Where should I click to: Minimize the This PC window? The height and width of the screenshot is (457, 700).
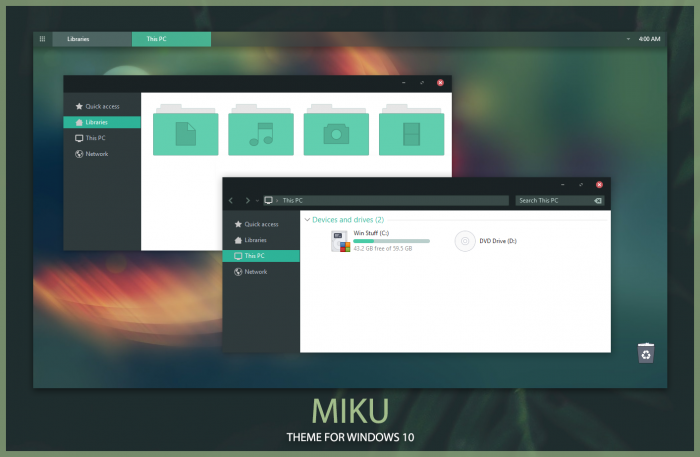(562, 184)
